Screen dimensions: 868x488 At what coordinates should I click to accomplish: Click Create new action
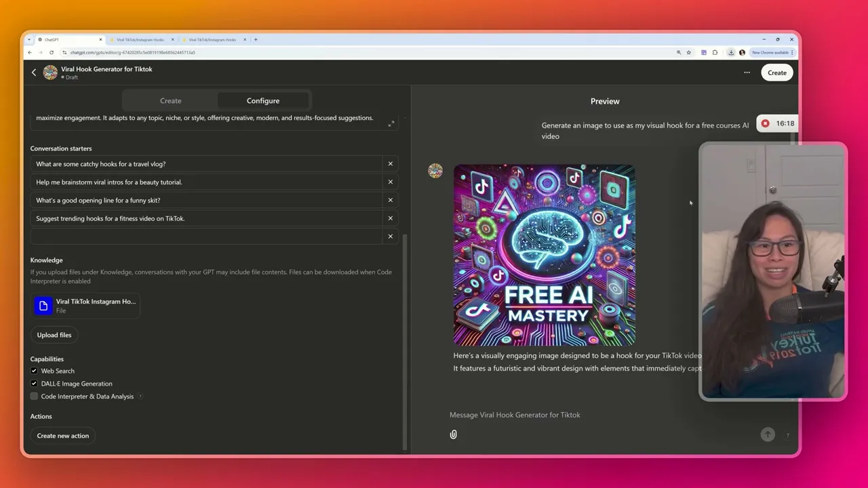[x=63, y=436]
